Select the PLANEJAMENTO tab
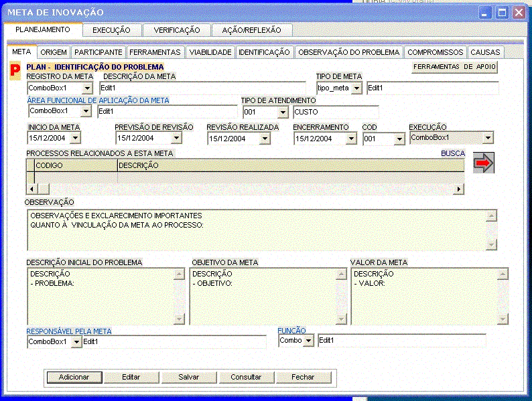The height and width of the screenshot is (401, 532). [x=43, y=29]
